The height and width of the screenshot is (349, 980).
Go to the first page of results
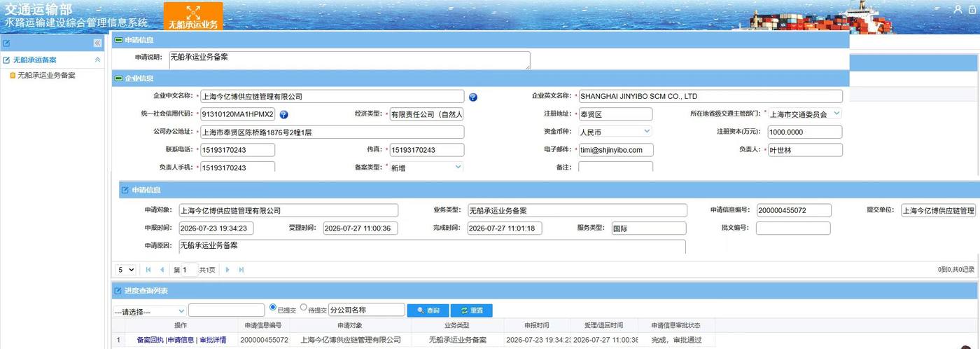tap(148, 270)
